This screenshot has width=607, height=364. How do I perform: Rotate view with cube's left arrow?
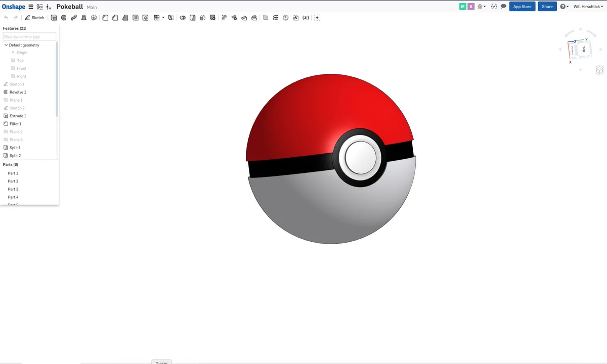(560, 50)
